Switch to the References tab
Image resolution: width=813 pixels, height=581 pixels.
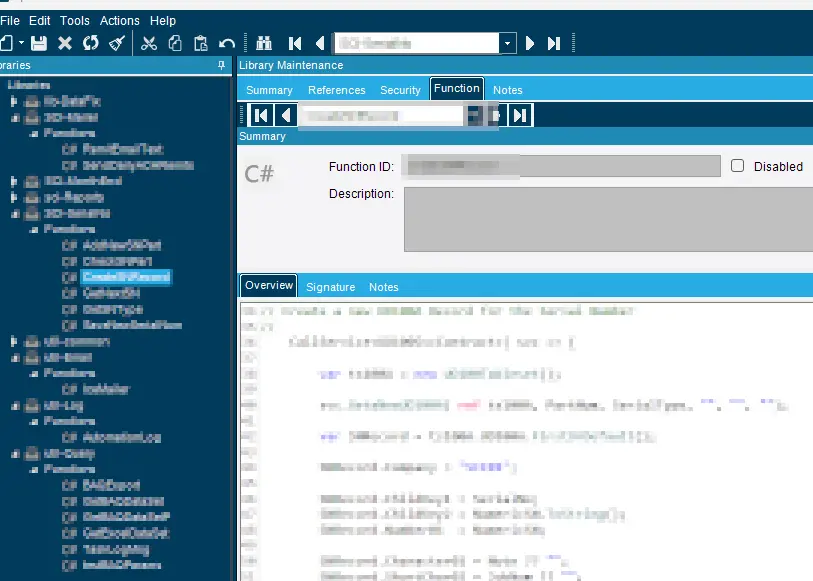[337, 90]
